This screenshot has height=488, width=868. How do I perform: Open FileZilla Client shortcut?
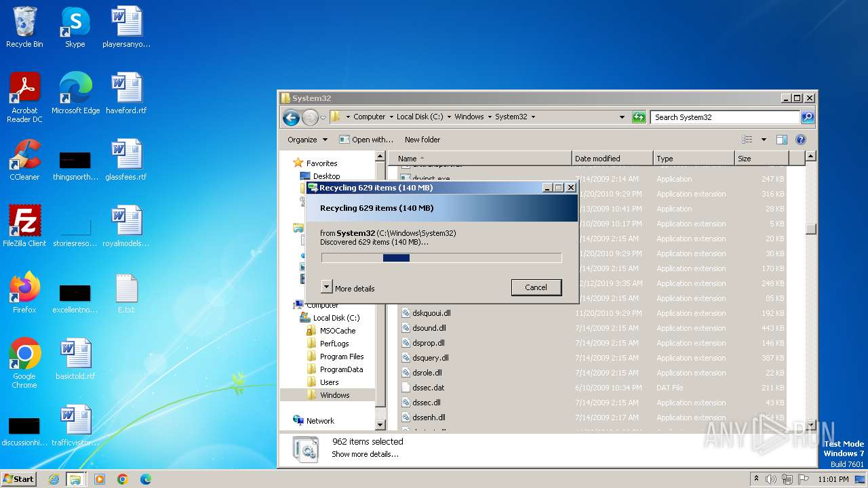(x=24, y=226)
